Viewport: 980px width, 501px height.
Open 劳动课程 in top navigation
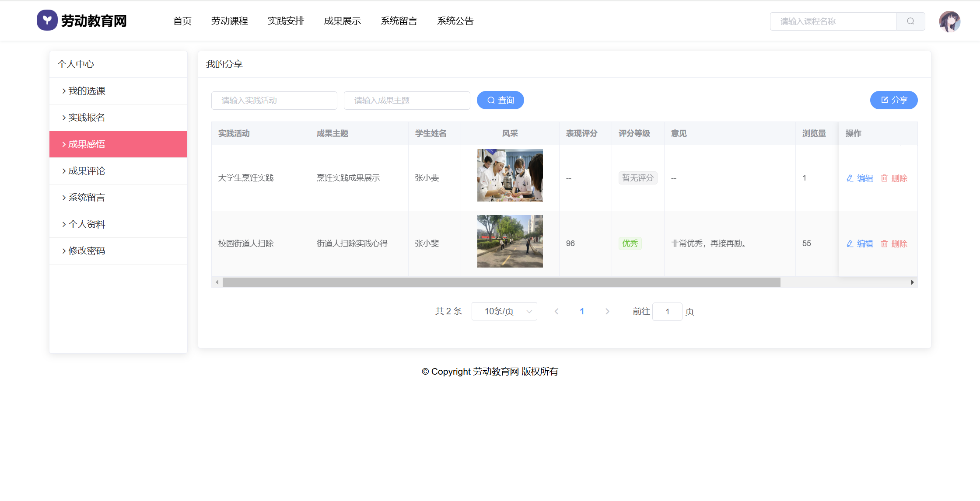[229, 21]
